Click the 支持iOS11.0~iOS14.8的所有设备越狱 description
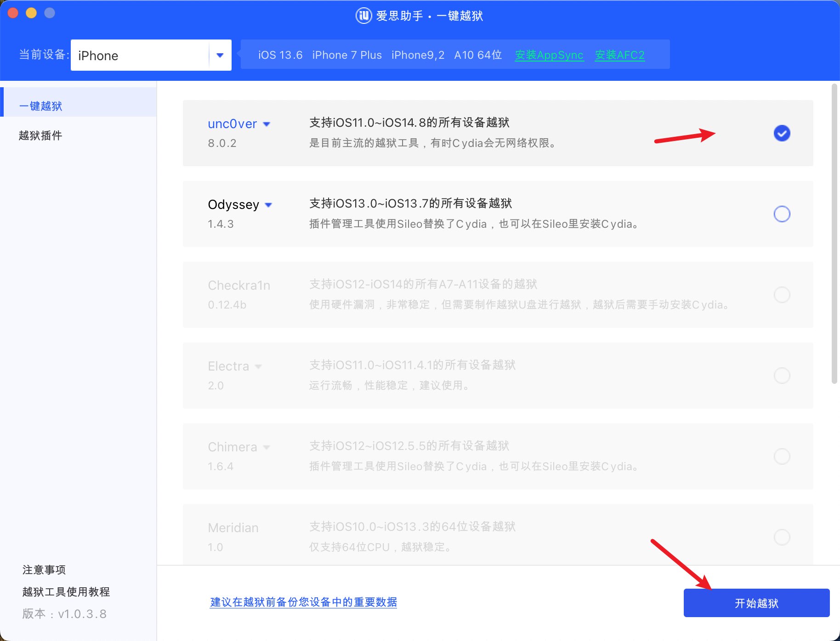The width and height of the screenshot is (840, 641). pyautogui.click(x=409, y=123)
